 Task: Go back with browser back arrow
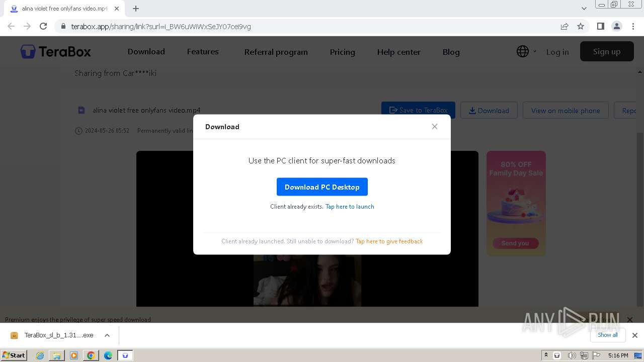(x=11, y=26)
